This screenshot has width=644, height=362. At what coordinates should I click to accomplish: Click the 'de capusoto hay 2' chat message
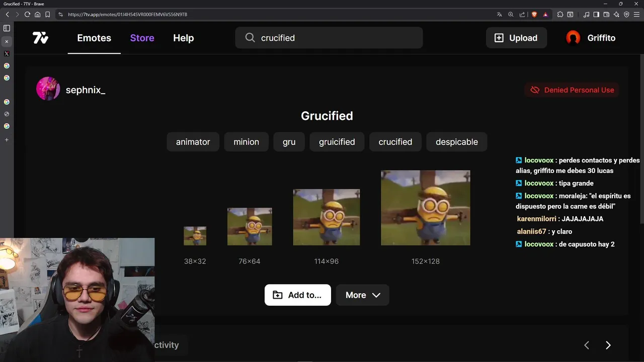point(587,244)
